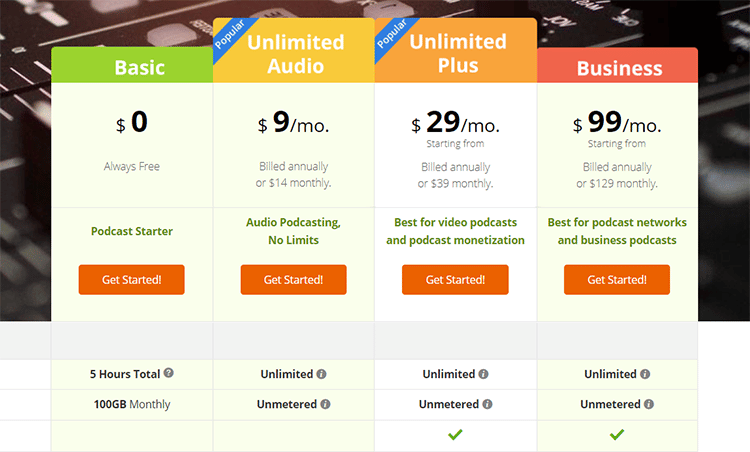Select the green Basic plan header
The image size is (750, 452).
point(132,67)
